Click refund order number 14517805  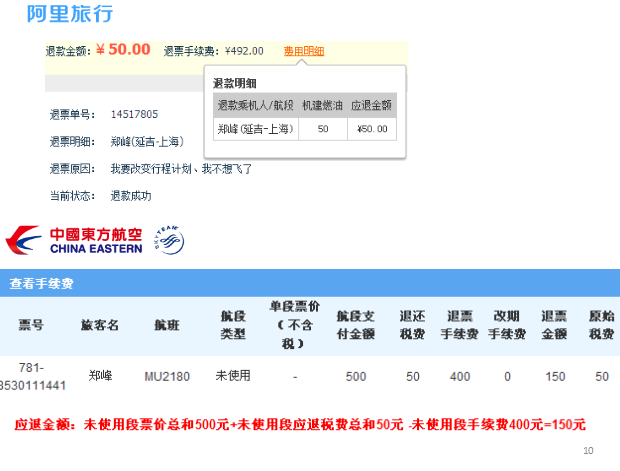pyautogui.click(x=134, y=114)
